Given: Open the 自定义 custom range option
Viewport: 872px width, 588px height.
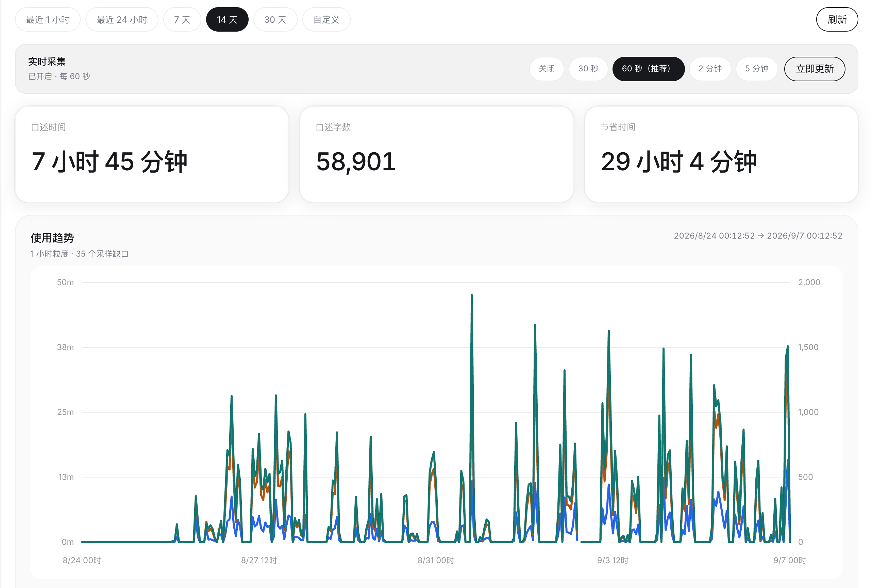Looking at the screenshot, I should tap(326, 19).
